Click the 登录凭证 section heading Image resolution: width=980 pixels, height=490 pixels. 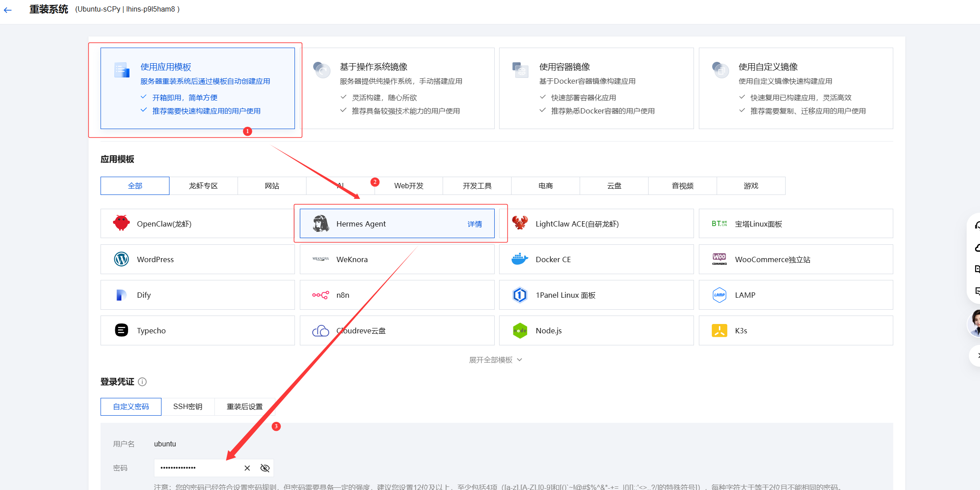(x=117, y=382)
